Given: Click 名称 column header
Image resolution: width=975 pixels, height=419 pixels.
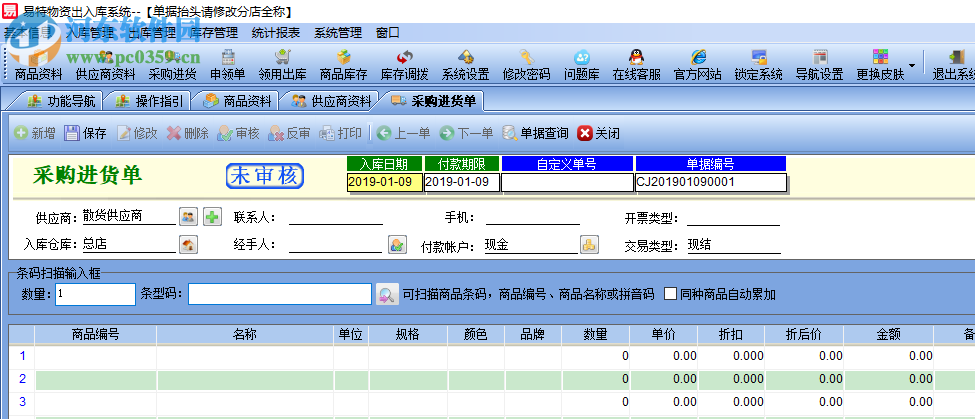Looking at the screenshot, I should [x=244, y=334].
